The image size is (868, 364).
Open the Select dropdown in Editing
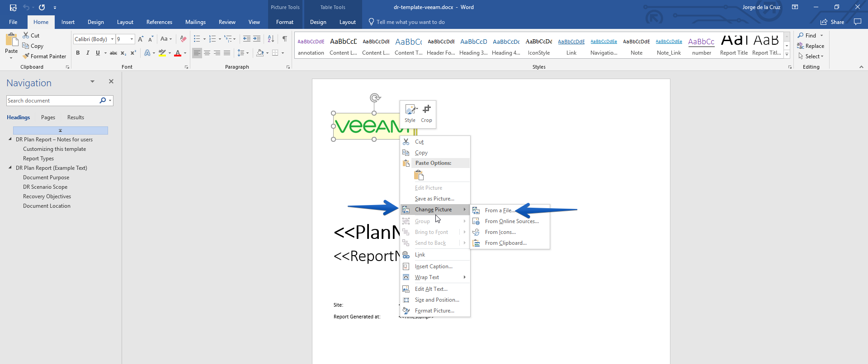pos(811,56)
